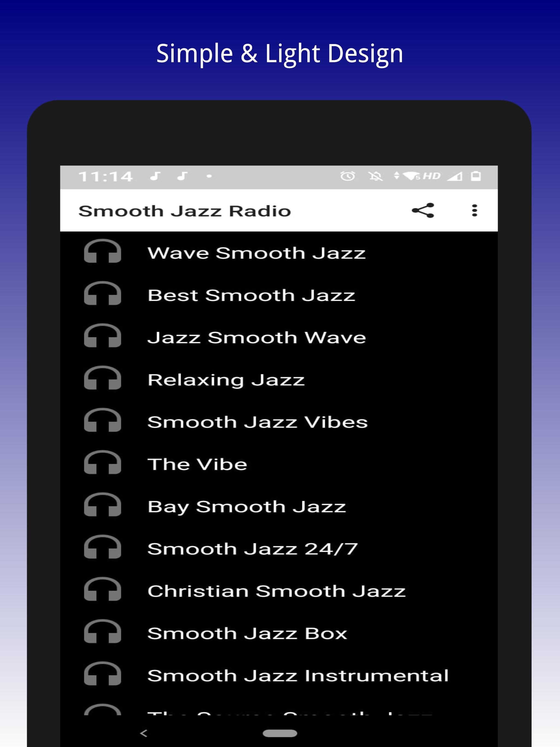Choose the Smooth Jazz 24/7 station
This screenshot has height=747, width=560.
279,548
